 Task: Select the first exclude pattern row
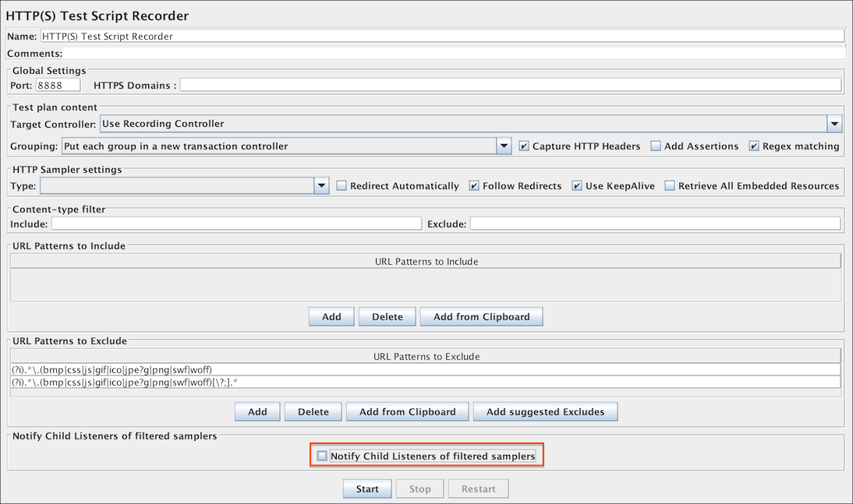[425, 370]
